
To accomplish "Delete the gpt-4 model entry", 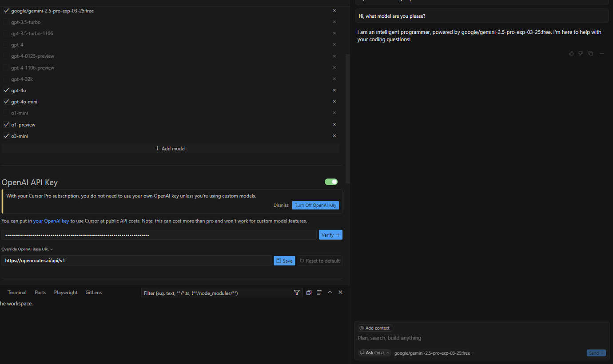I will point(334,44).
